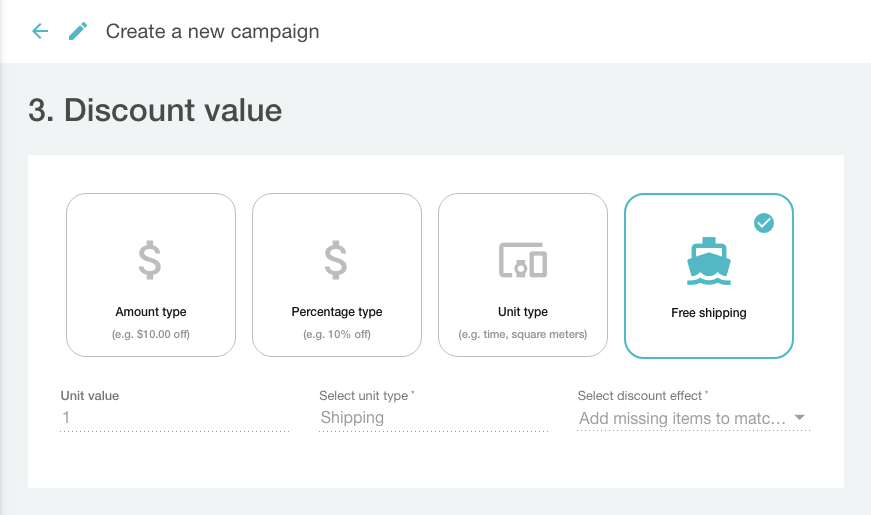Click the dollar icon on Percentage type
This screenshot has width=871, height=515.
336,260
